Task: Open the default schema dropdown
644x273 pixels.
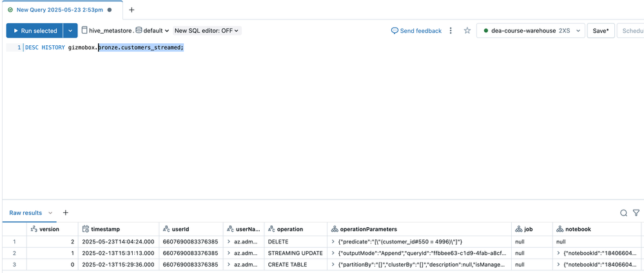Action: [153, 30]
